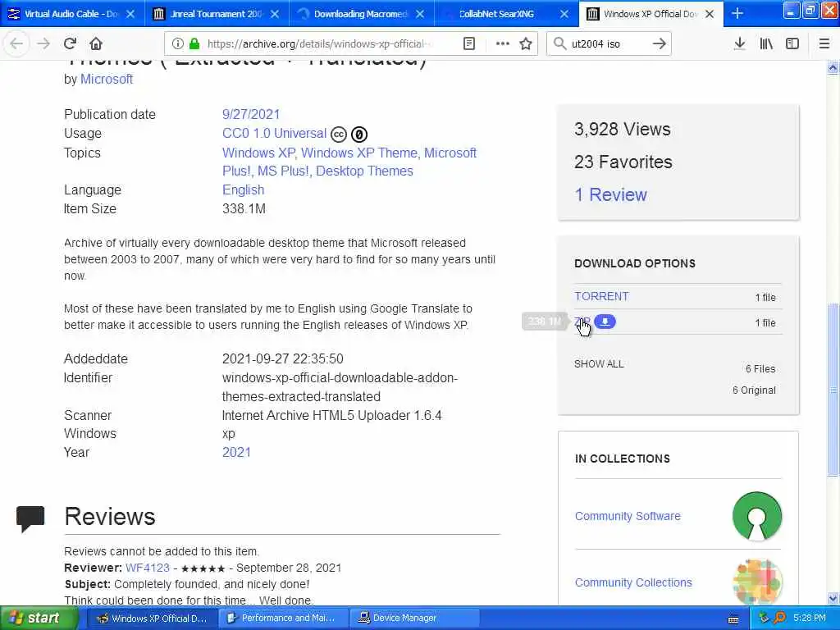Open the Desktop Themes topic link
Viewport: 840px width, 630px height.
click(364, 171)
